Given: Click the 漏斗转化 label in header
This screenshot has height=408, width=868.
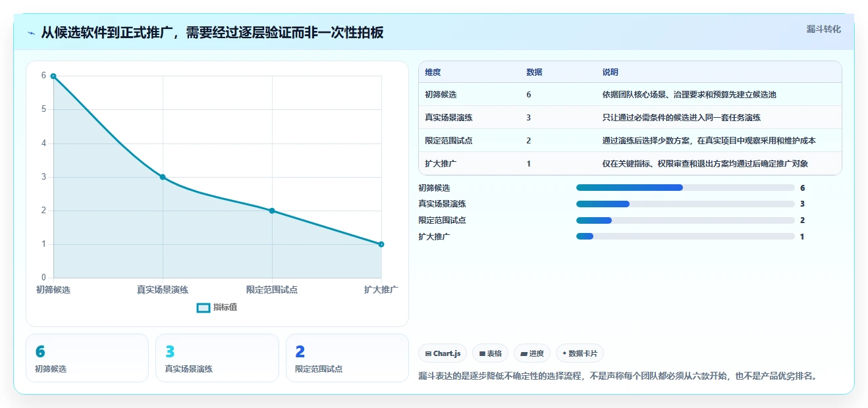Looking at the screenshot, I should click(x=824, y=29).
